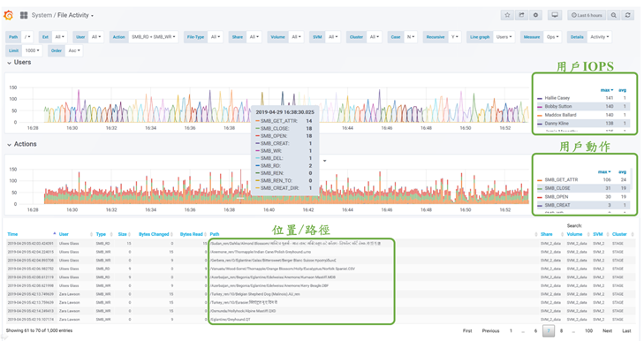This screenshot has height=341, width=644.
Task: Sort table by Bytes Changed column
Action: [154, 234]
